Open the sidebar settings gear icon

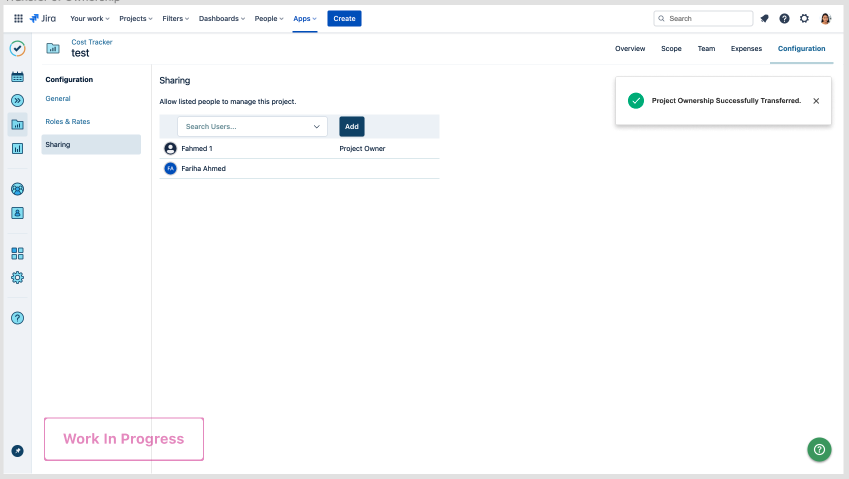pos(17,277)
